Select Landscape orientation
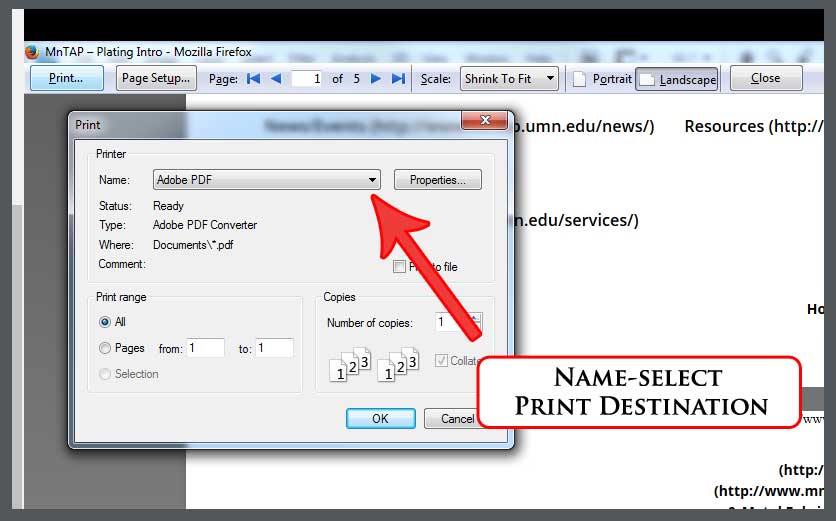The width and height of the screenshot is (836, 521). tap(677, 79)
